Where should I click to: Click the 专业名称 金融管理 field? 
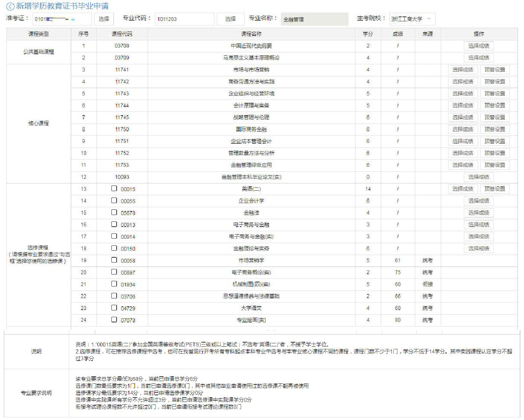[x=314, y=19]
